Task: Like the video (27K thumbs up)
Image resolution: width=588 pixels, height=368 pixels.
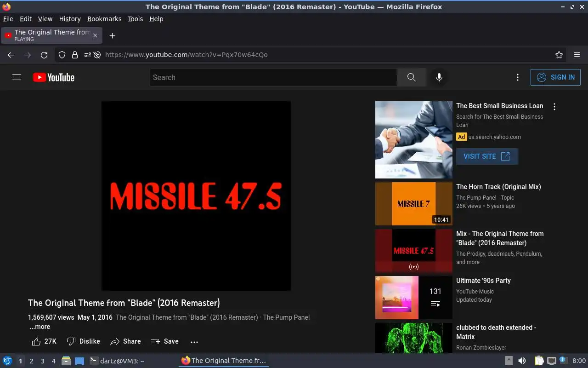Action: [x=44, y=341]
